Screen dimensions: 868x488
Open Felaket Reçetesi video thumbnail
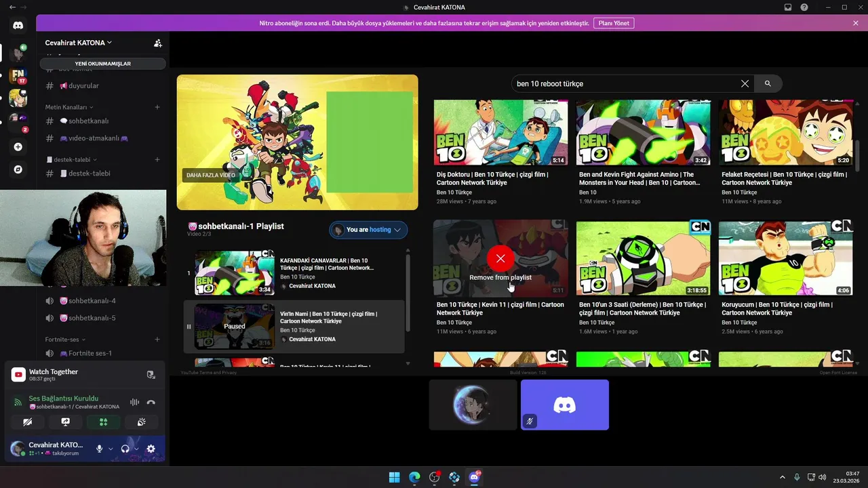pos(785,132)
